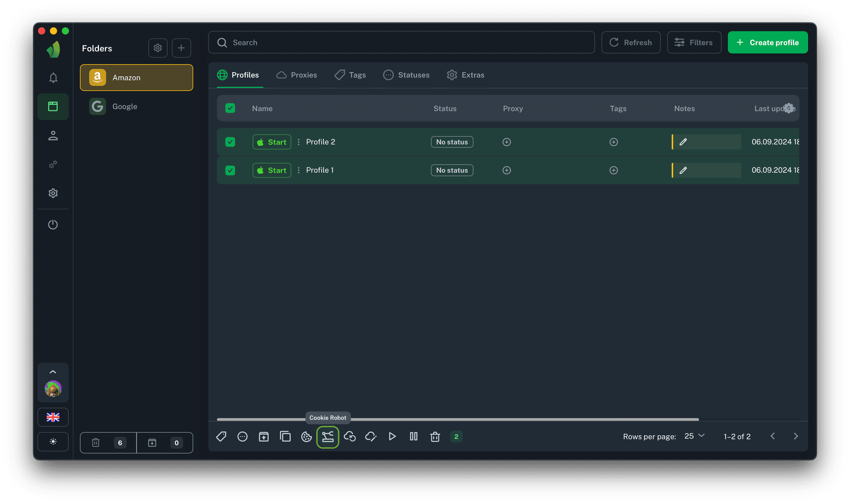Click the Refresh button
Screen dimensions: 850x504
(631, 42)
